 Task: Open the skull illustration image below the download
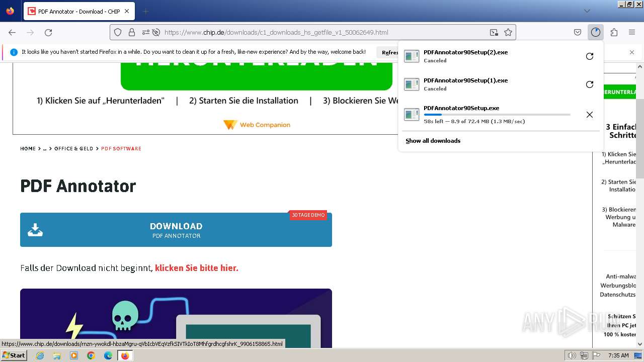click(x=176, y=318)
